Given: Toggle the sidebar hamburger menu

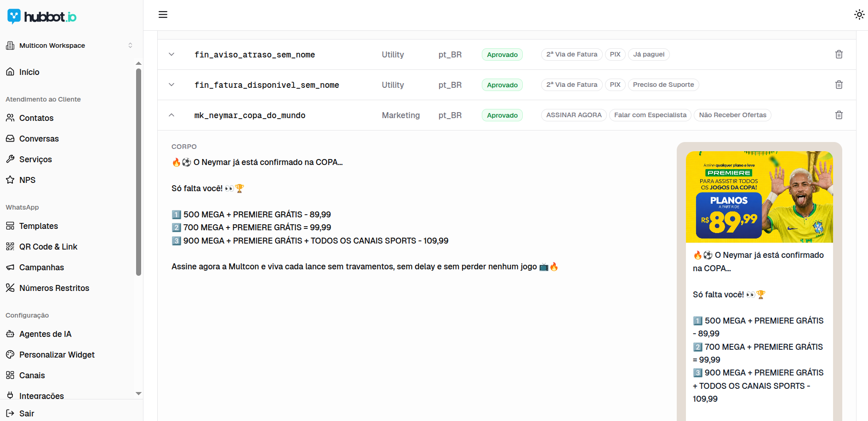Looking at the screenshot, I should (163, 15).
